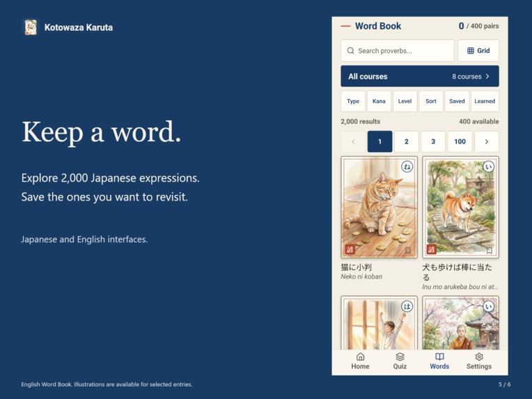
Task: Open the Type filter
Action: [x=353, y=101]
